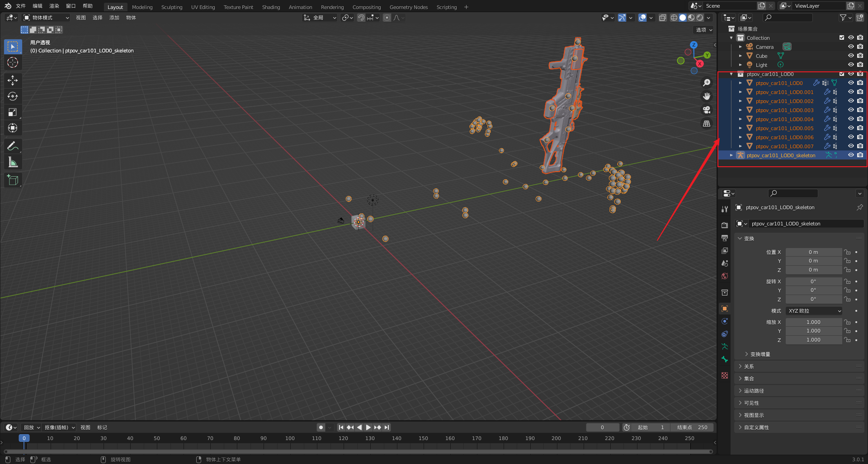Open the object mode dropdown
Screen dimensions: 868x464
click(46, 18)
